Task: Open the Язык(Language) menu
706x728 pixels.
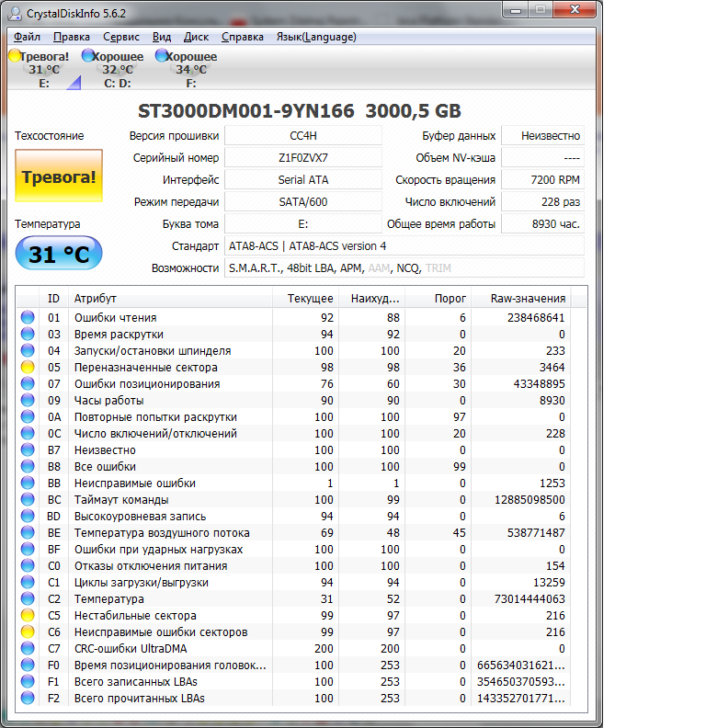Action: click(x=315, y=37)
